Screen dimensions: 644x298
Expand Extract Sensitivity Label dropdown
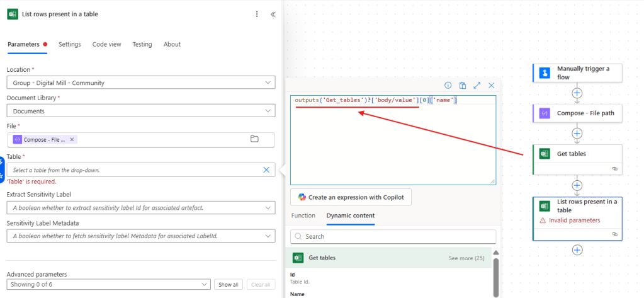pyautogui.click(x=141, y=207)
